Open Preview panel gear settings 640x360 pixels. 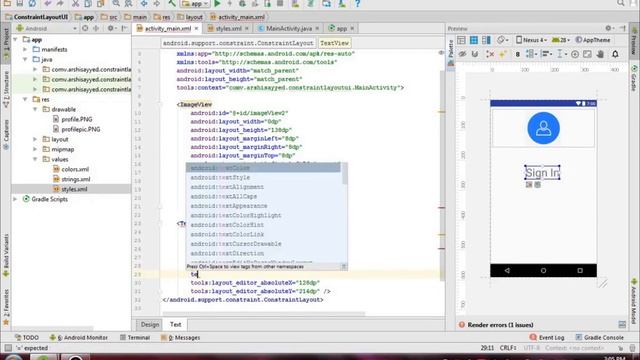pyautogui.click(x=609, y=28)
